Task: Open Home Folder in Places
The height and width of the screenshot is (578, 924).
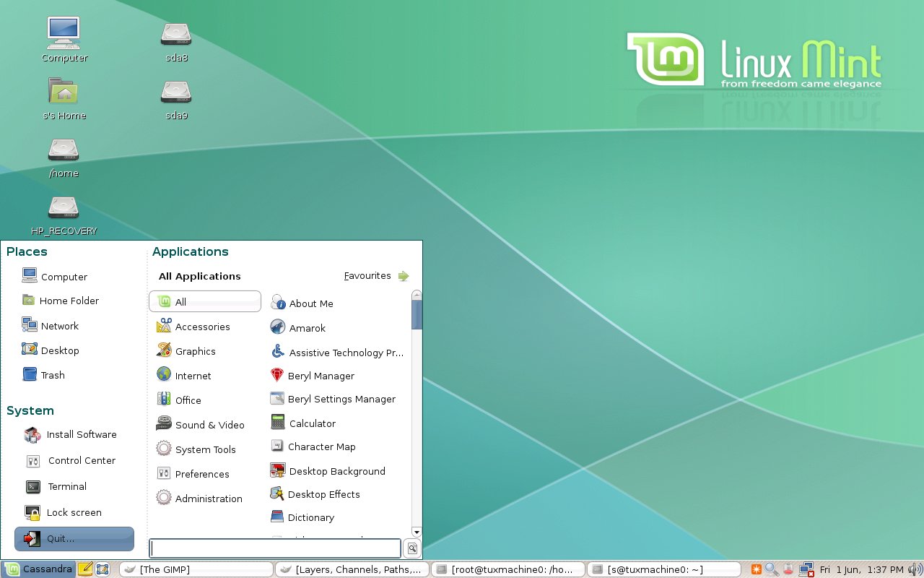Action: tap(61, 301)
